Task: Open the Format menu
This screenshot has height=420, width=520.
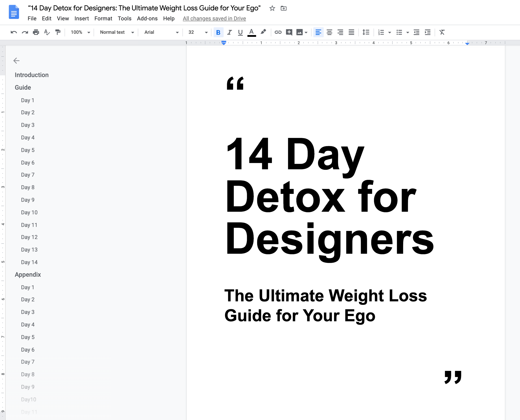Action: point(103,18)
